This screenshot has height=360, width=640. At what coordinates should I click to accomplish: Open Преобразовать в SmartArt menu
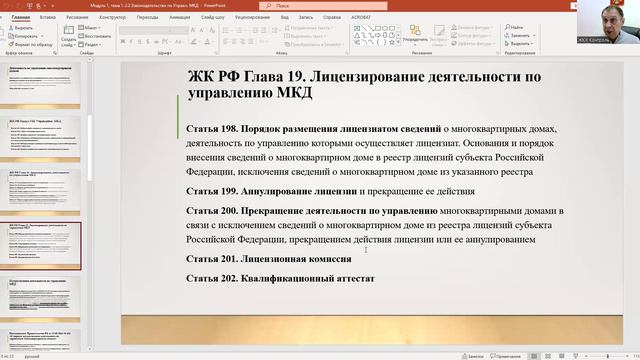(x=314, y=44)
